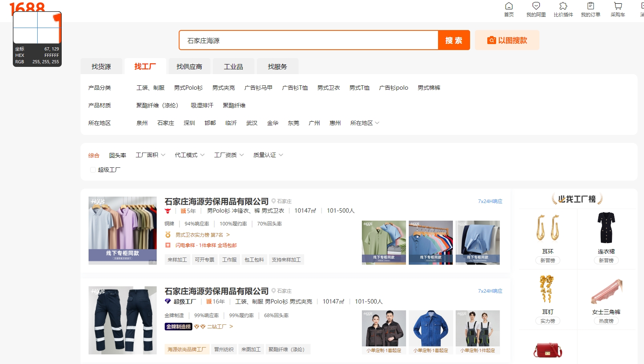The width and height of the screenshot is (644, 364).
Task: Open the 所在地区 more regions dropdown
Action: point(365,123)
